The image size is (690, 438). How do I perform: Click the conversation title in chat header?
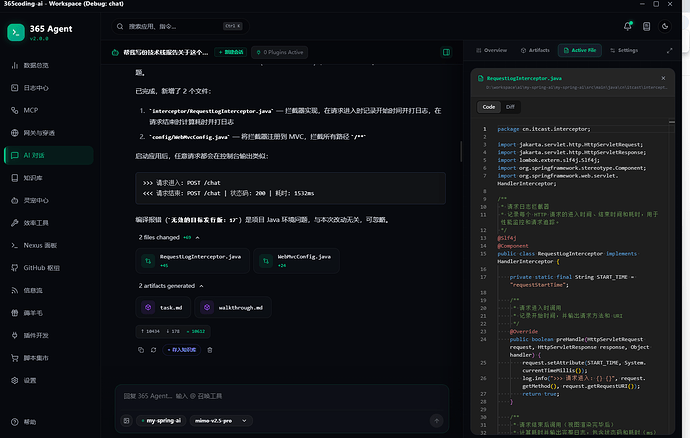click(x=165, y=52)
